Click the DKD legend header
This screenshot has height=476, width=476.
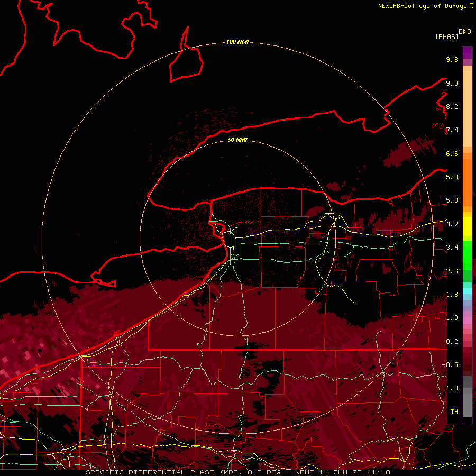click(464, 32)
